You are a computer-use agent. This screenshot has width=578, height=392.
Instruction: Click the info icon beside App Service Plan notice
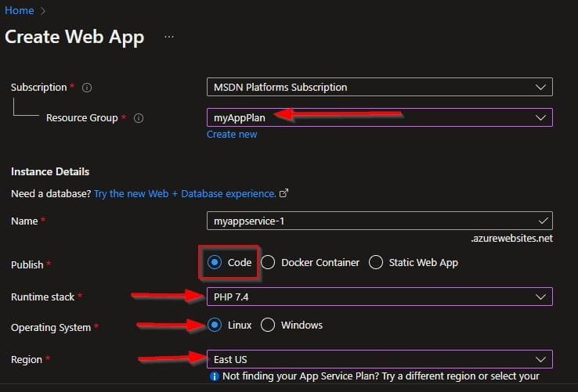click(x=213, y=376)
